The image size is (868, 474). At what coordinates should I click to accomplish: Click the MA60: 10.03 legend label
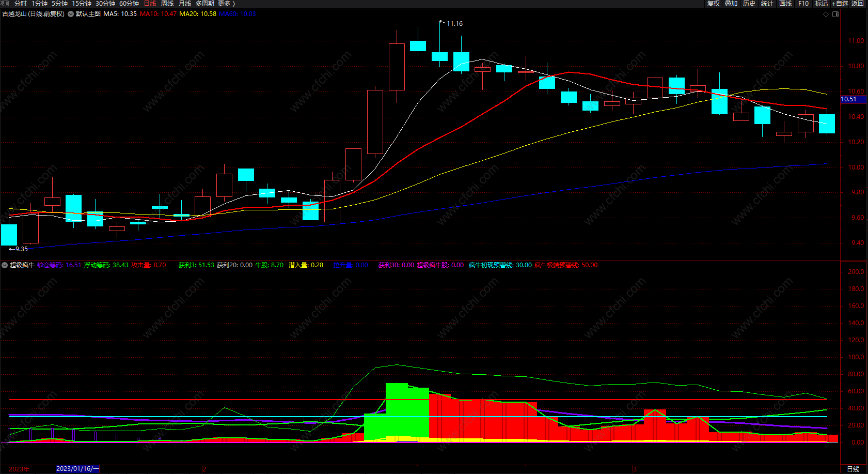[x=238, y=14]
